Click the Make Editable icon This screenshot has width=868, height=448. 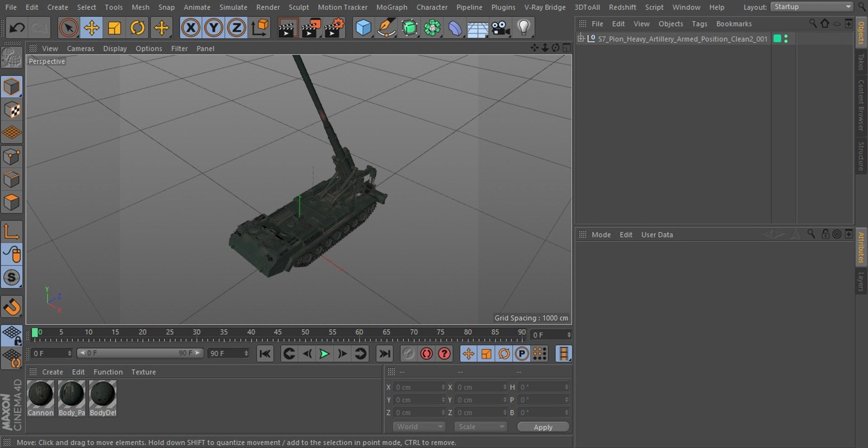pos(12,58)
